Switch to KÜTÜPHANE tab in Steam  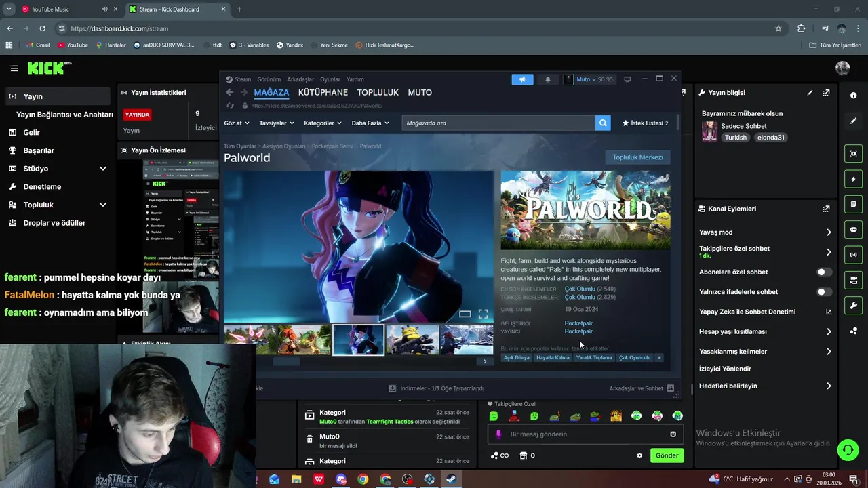click(323, 92)
